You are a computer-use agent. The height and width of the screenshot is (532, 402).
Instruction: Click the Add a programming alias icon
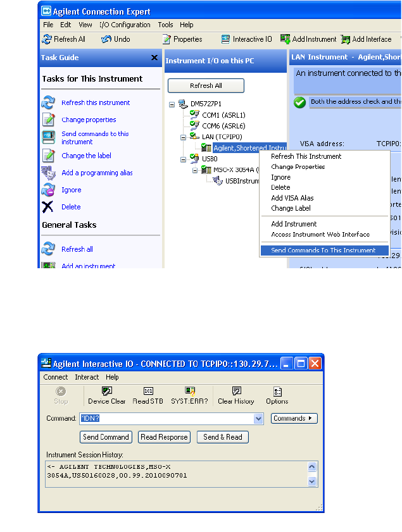pos(48,173)
